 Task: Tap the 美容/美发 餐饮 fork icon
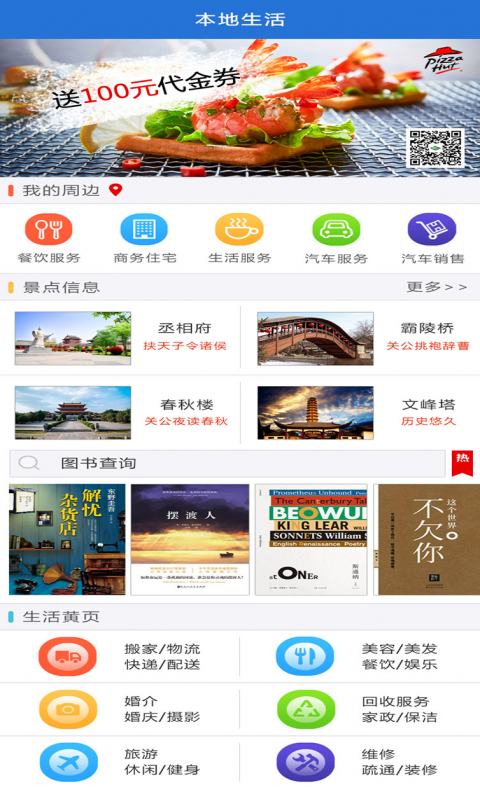point(305,657)
